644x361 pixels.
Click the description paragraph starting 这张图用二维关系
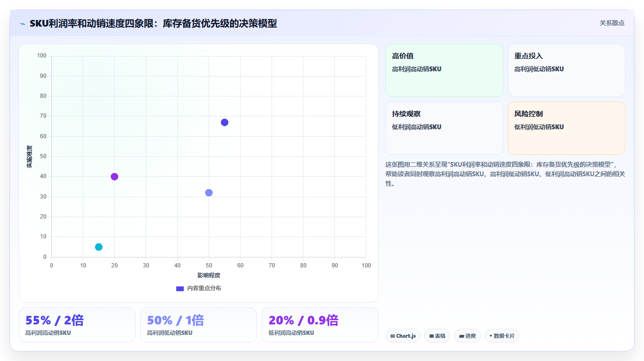pos(505,174)
